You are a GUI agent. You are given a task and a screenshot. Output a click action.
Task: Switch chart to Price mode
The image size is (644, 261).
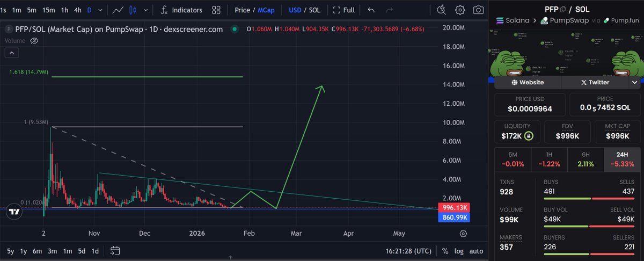pos(243,10)
